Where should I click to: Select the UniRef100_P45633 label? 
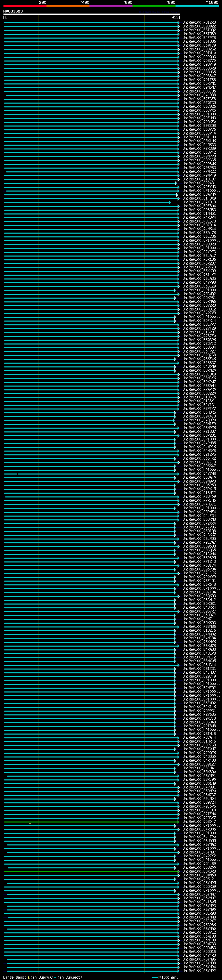point(199,145)
